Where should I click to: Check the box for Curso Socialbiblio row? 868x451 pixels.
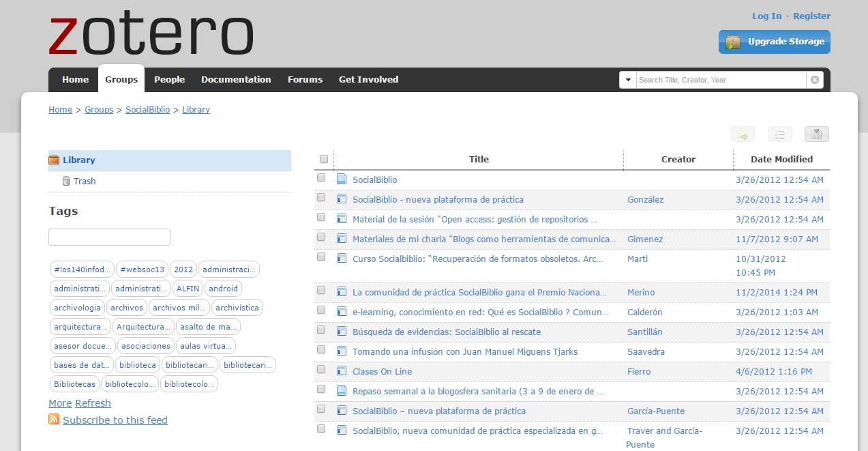coord(321,257)
